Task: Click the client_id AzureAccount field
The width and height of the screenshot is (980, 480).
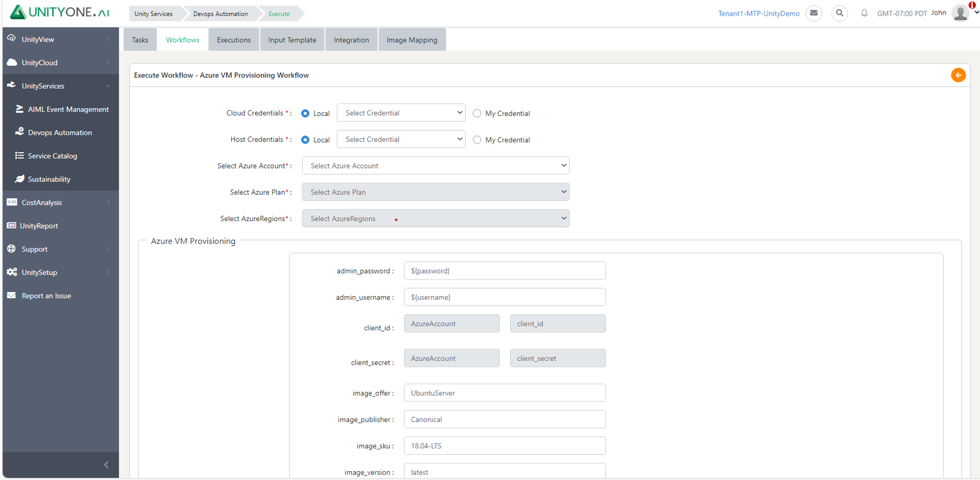Action: pos(452,323)
